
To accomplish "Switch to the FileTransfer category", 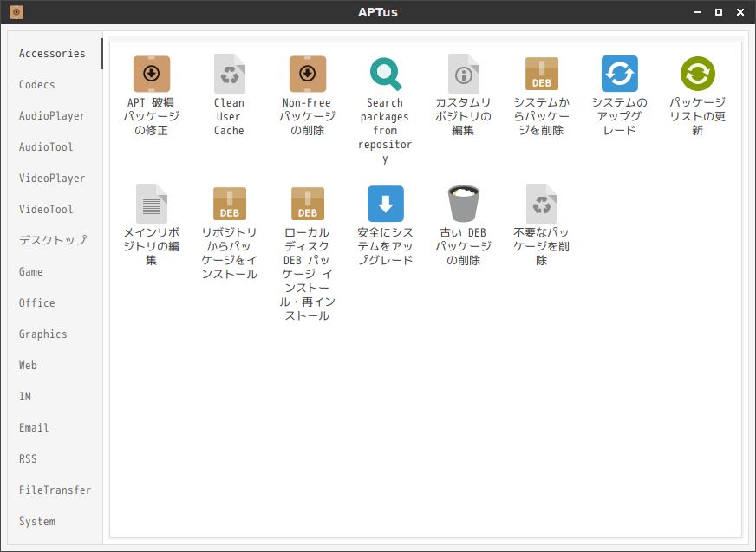I will pyautogui.click(x=55, y=490).
